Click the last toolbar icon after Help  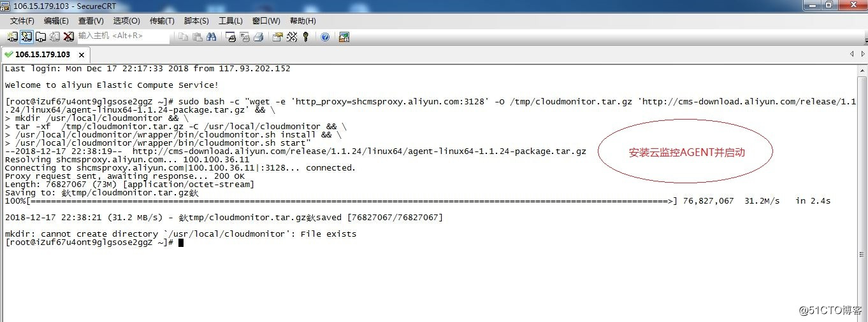pos(344,37)
